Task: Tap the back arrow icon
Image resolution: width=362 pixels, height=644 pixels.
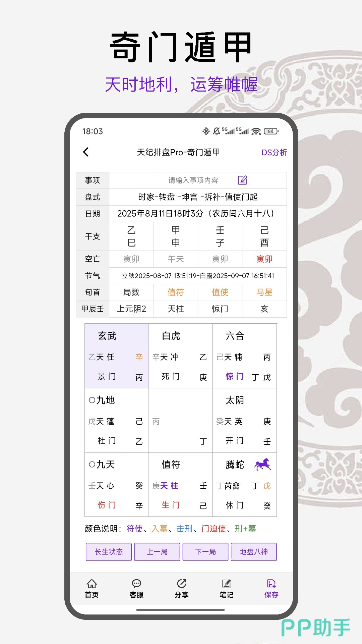Action: click(x=86, y=152)
